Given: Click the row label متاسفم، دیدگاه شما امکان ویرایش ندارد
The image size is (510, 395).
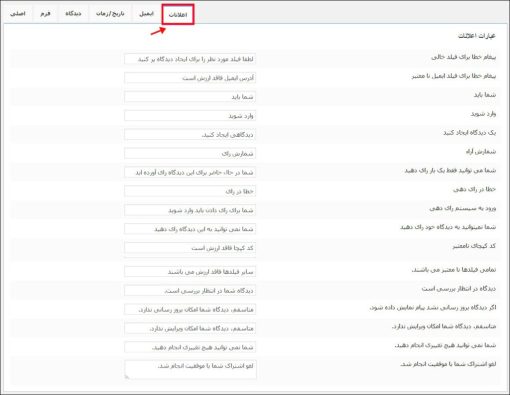Looking at the screenshot, I should (x=444, y=326).
